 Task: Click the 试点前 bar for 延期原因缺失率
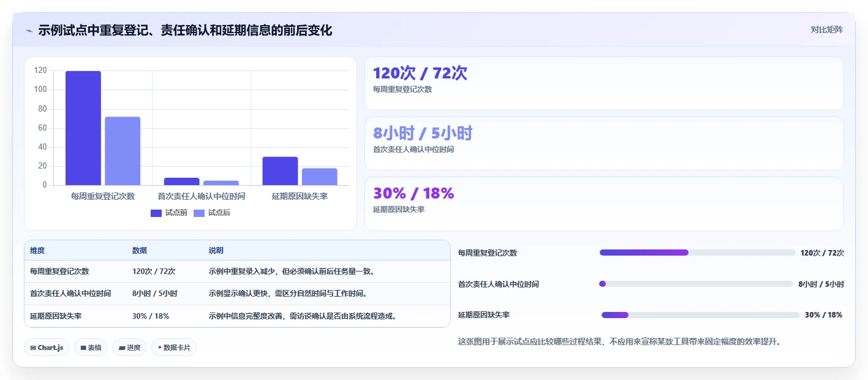point(280,171)
